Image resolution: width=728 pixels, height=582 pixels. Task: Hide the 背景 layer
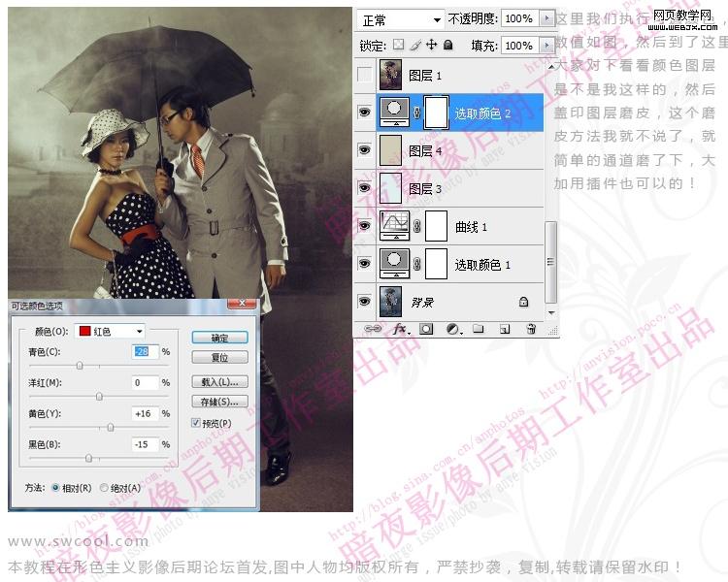(364, 302)
